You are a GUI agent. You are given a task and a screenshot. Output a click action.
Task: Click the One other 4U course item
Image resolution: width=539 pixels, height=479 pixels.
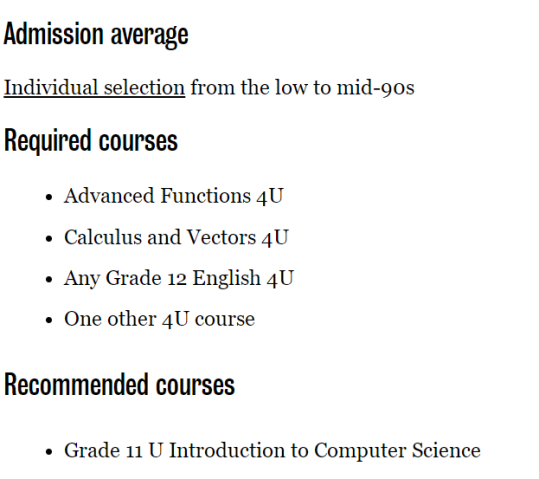point(160,319)
